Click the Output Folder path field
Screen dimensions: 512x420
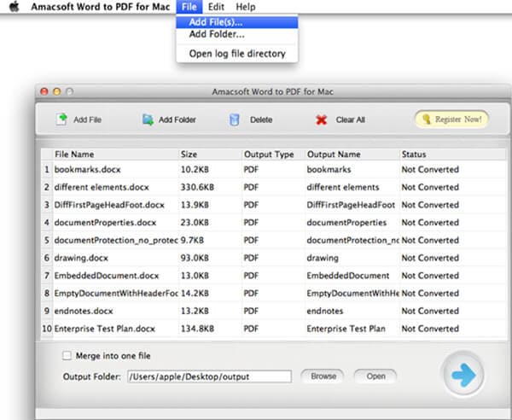tap(209, 376)
